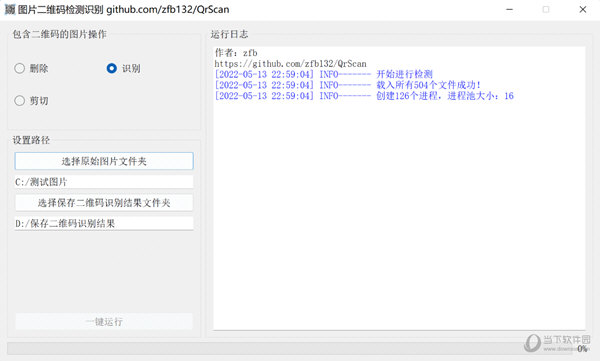
Task: Close the QrScan window
Action: [582, 10]
